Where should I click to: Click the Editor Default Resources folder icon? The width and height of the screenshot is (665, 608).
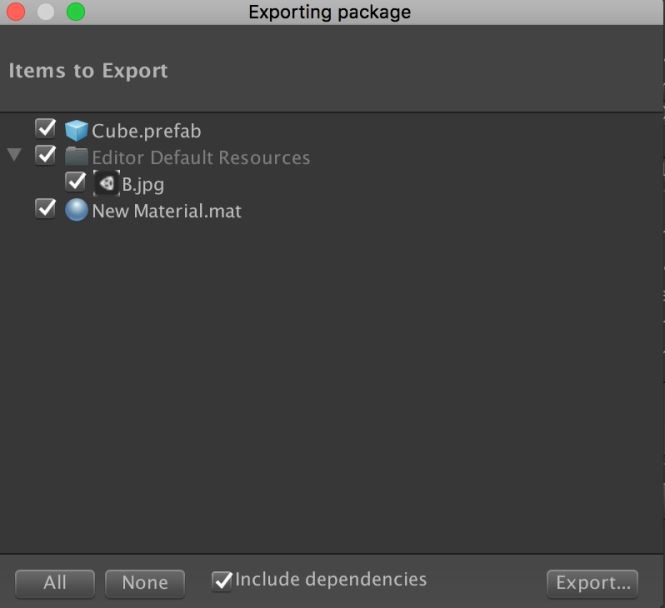[76, 157]
